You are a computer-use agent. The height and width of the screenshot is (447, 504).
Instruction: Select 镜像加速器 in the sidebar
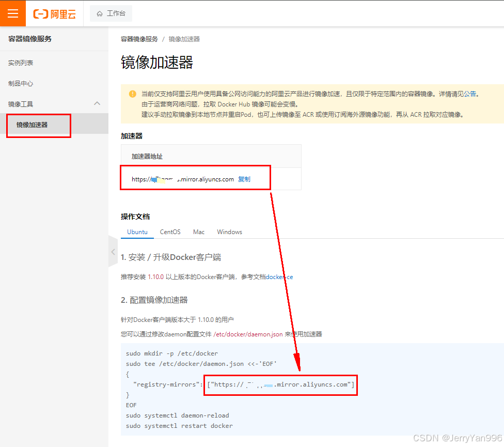[32, 125]
